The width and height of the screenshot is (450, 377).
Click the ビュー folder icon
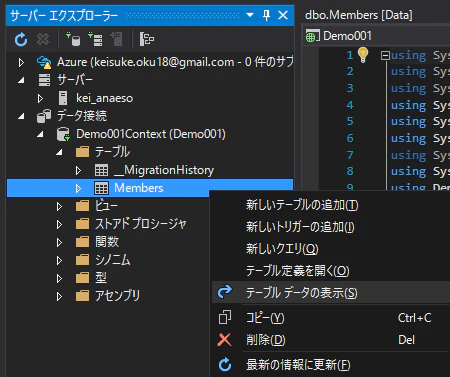[82, 206]
